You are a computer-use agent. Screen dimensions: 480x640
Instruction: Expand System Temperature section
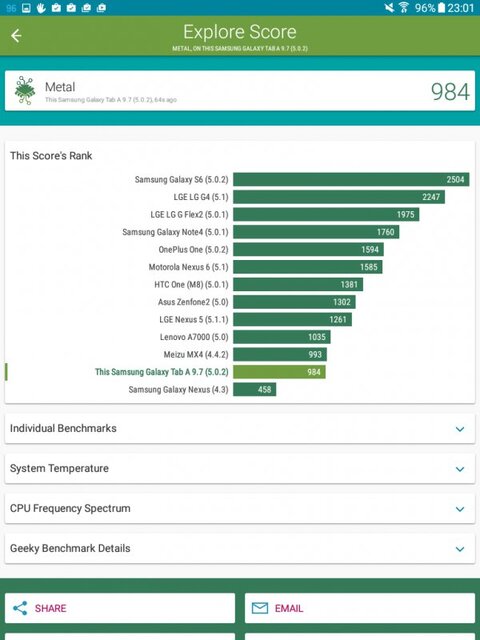[240, 468]
